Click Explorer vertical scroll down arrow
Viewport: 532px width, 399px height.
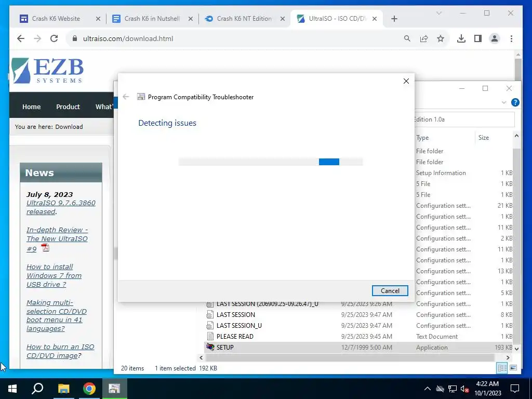[516, 349]
